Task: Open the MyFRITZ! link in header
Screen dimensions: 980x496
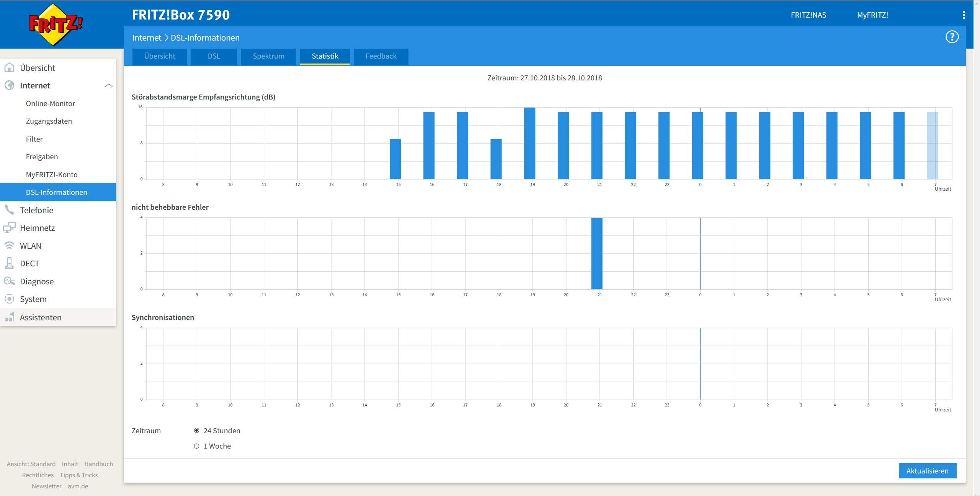Action: pos(872,15)
